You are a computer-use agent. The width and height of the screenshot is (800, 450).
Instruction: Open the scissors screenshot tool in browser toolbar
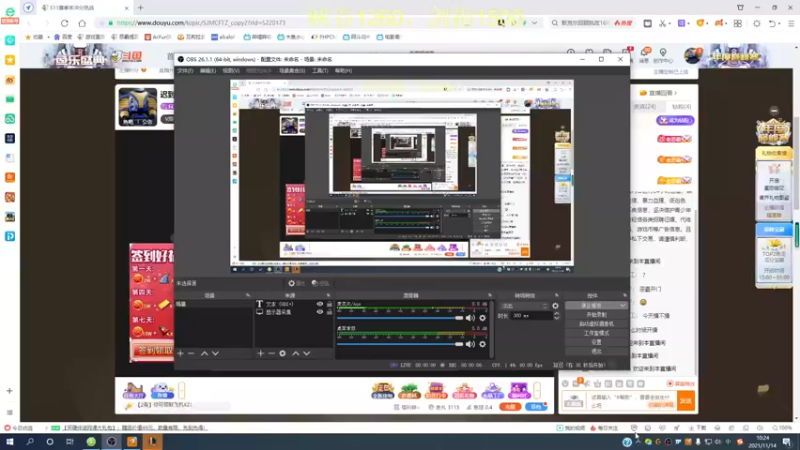pyautogui.click(x=662, y=23)
